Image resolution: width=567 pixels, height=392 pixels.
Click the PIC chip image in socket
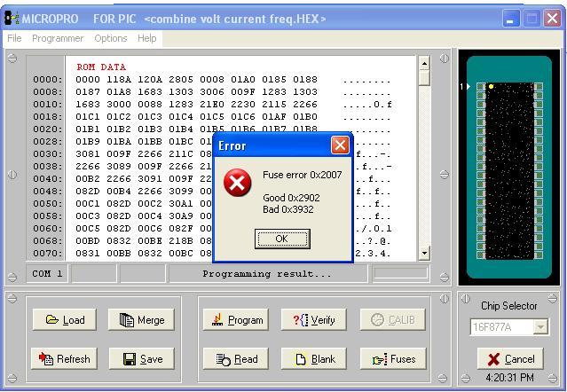tap(509, 171)
